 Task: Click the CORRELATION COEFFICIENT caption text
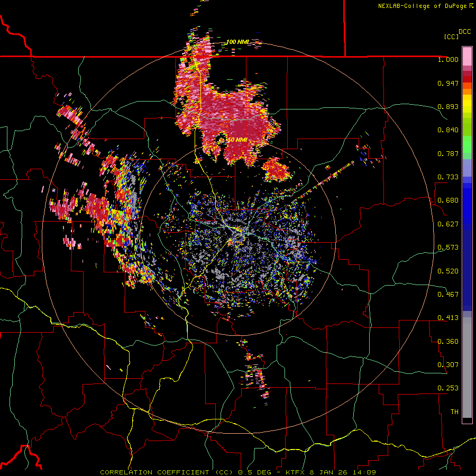[x=154, y=472]
